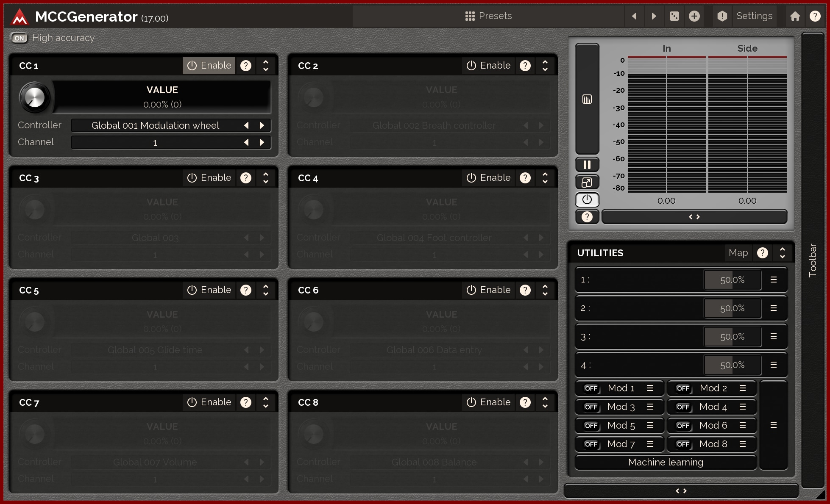This screenshot has height=504, width=830.
Task: Pause the level meter display
Action: (x=587, y=165)
